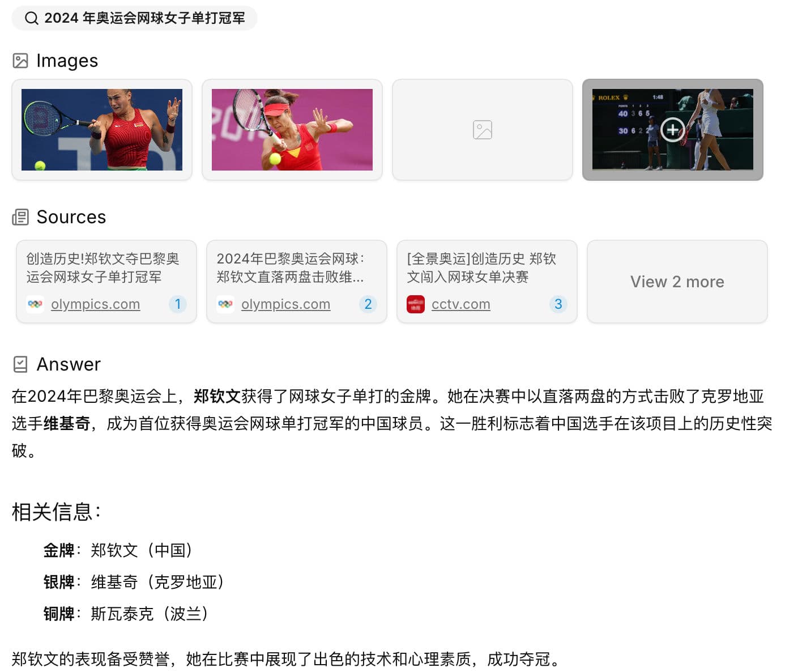Click the broken image placeholder icon
This screenshot has width=785, height=672.
pos(482,130)
